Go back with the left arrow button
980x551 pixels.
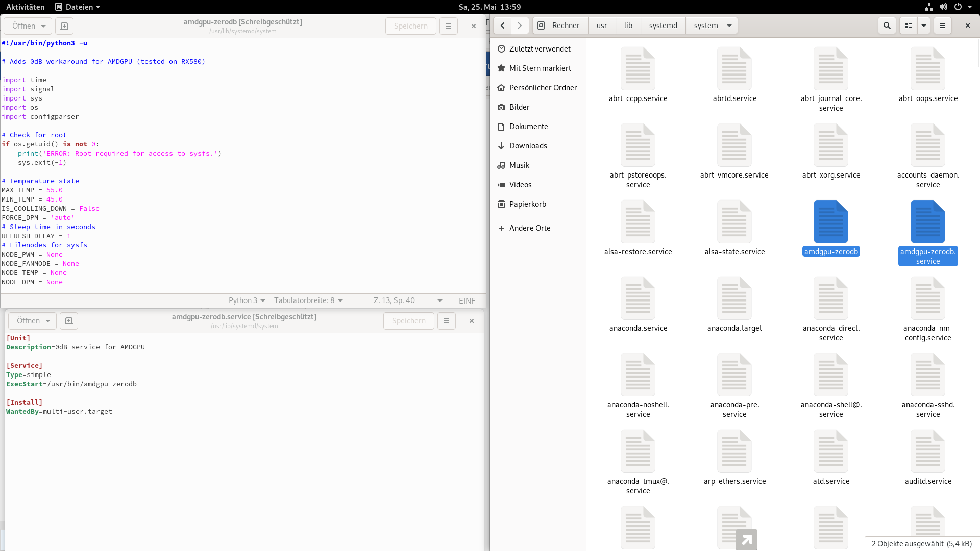click(503, 26)
